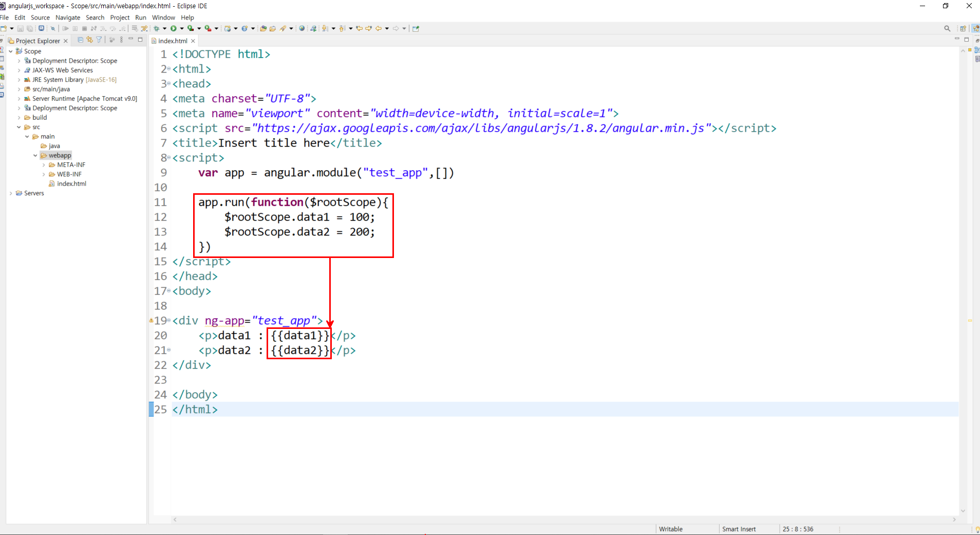Screen dimensions: 980x535
Task: Click the Run External Tools icon
Action: coord(208,28)
